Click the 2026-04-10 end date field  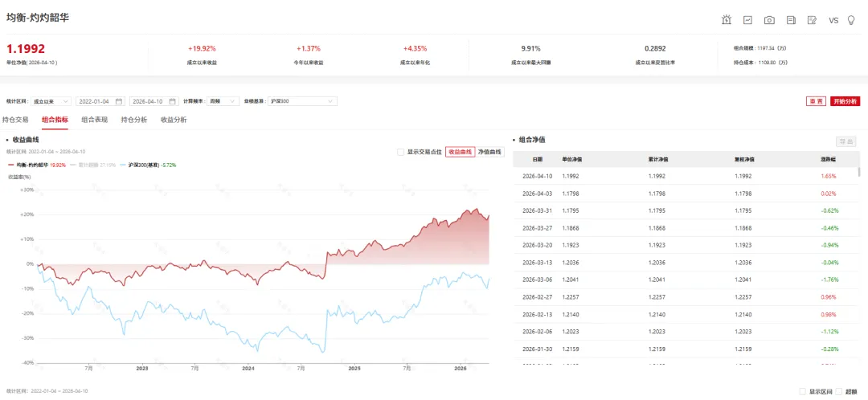(x=154, y=101)
